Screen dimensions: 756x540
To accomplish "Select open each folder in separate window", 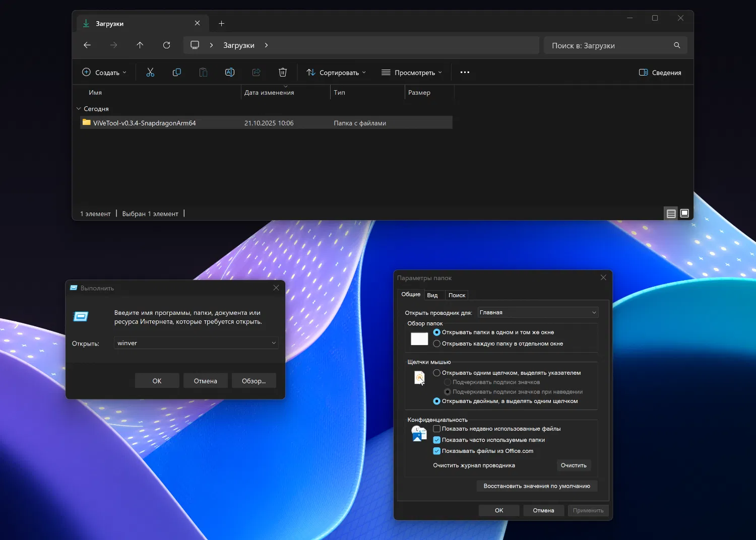I will [x=437, y=344].
